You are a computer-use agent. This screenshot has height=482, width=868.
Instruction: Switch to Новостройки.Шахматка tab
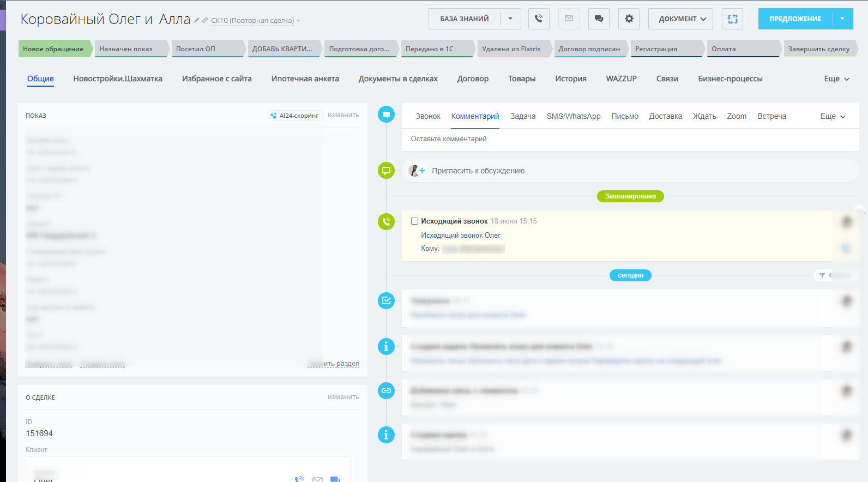118,79
